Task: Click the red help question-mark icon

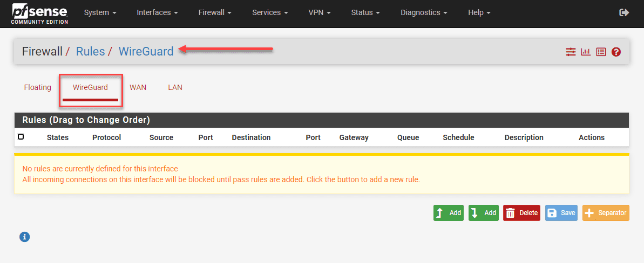Action: [616, 52]
